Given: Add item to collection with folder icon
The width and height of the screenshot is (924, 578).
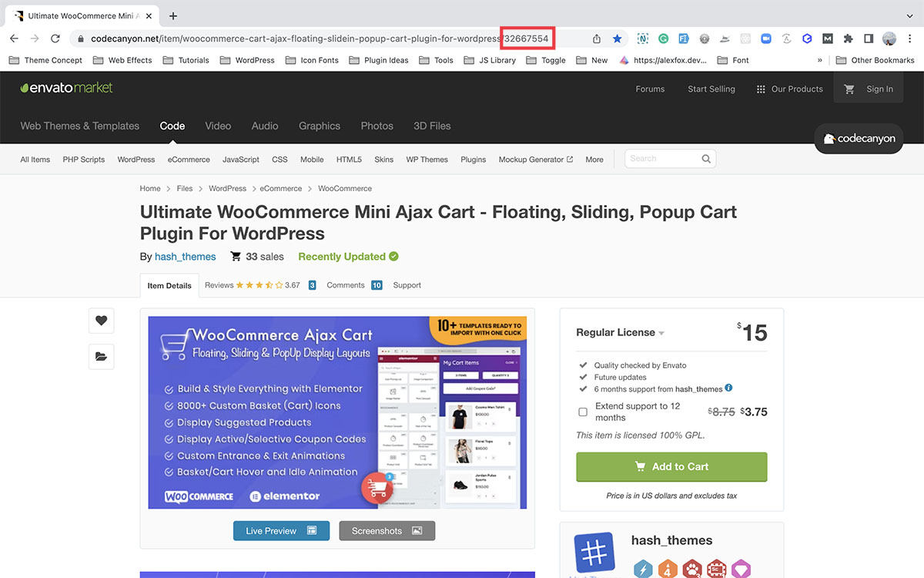Looking at the screenshot, I should [102, 356].
